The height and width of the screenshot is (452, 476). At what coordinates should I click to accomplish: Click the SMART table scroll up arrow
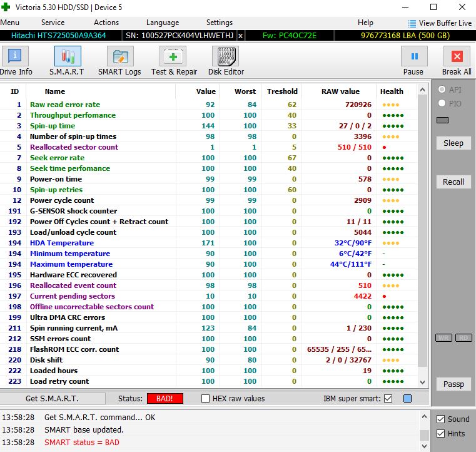(422, 90)
